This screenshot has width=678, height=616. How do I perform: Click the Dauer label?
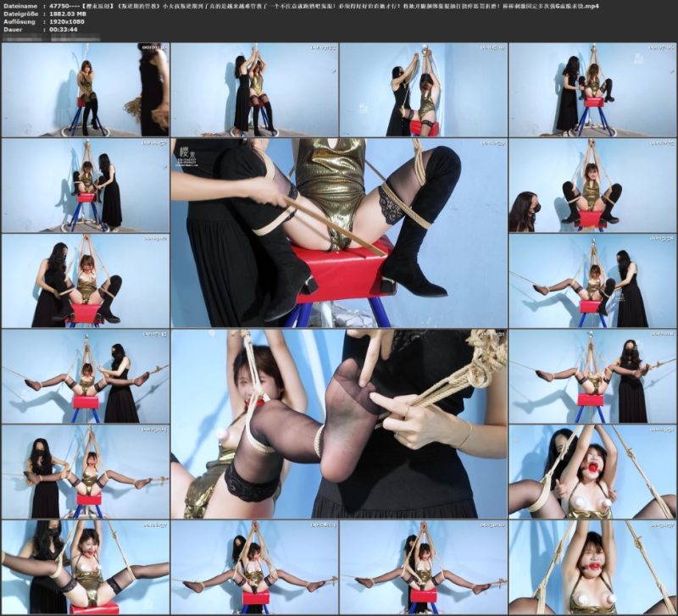13,30
